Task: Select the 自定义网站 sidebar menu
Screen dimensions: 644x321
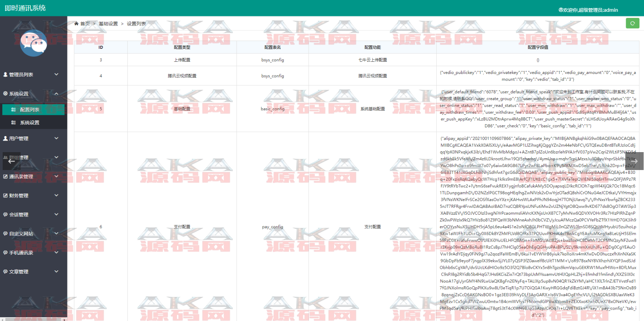Action: (x=21, y=234)
